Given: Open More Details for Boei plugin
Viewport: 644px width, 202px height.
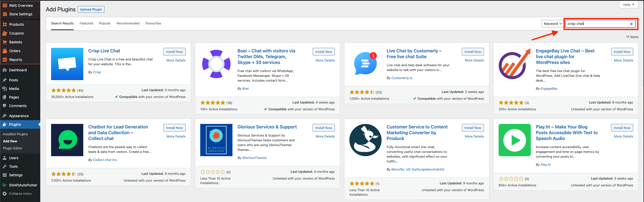Looking at the screenshot, I should 325,60.
